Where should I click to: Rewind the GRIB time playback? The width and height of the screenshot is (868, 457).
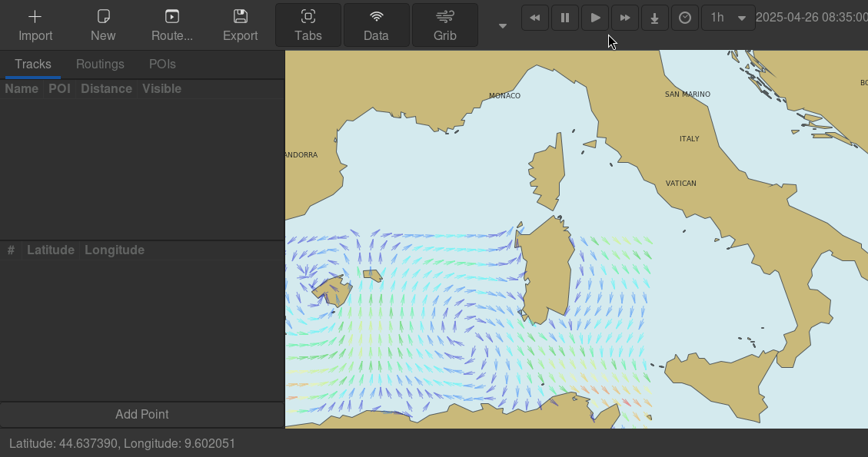tap(535, 18)
